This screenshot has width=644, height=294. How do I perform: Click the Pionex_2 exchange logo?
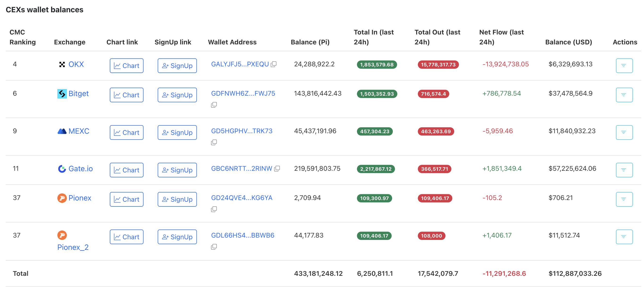[x=62, y=235]
